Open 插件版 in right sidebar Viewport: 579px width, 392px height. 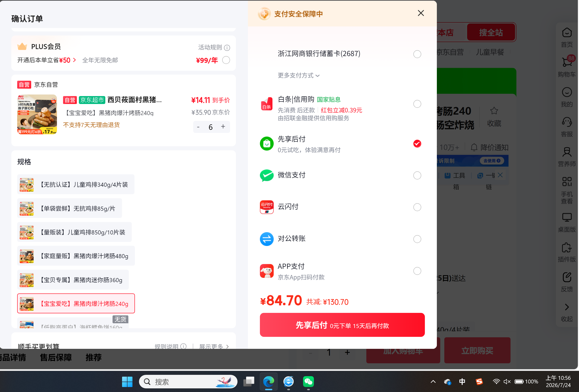click(567, 253)
